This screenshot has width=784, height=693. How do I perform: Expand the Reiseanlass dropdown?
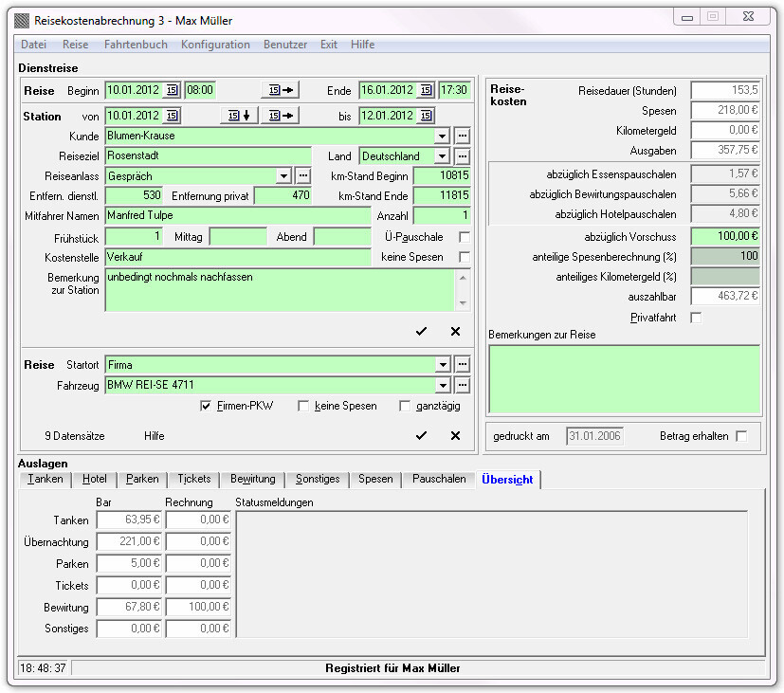point(283,176)
